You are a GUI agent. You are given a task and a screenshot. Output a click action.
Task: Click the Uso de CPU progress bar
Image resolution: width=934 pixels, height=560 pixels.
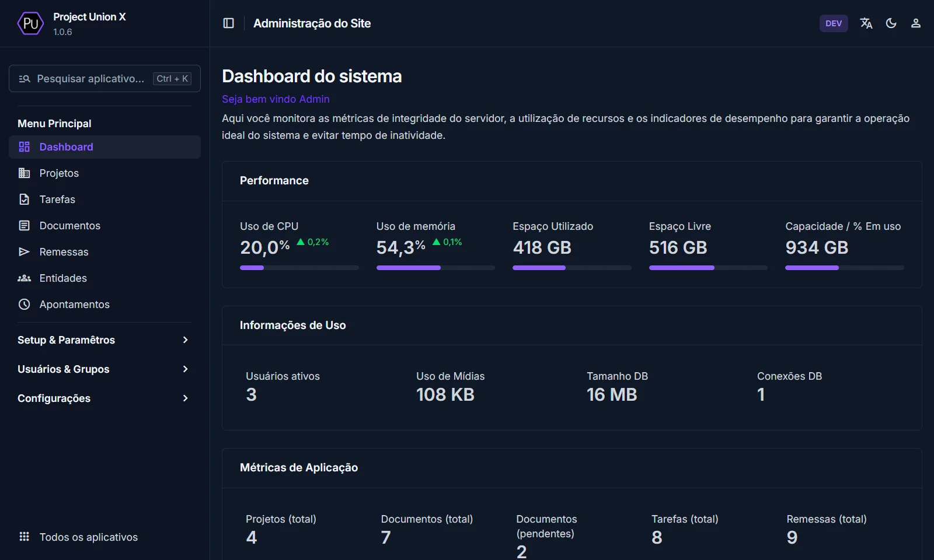coord(299,268)
